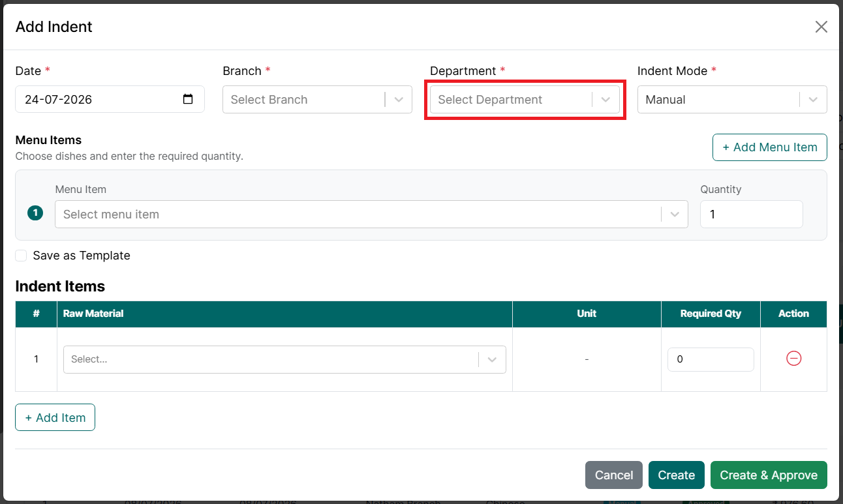The image size is (843, 504).
Task: Click the Cancel button
Action: 614,475
